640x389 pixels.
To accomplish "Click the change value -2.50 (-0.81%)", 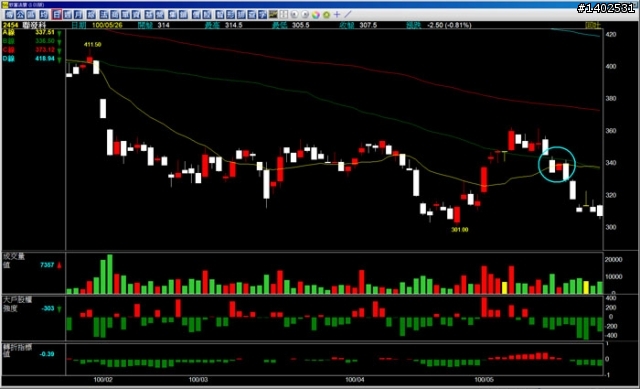I will coord(449,25).
